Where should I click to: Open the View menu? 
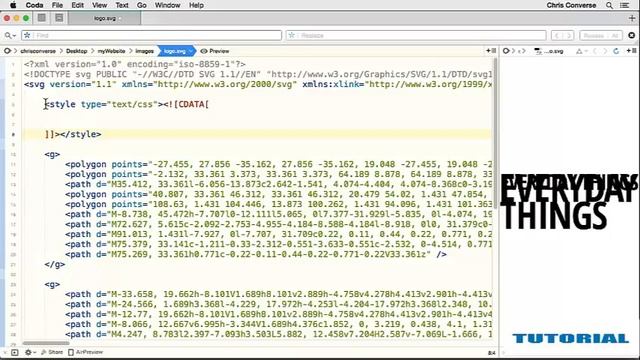(x=99, y=5)
